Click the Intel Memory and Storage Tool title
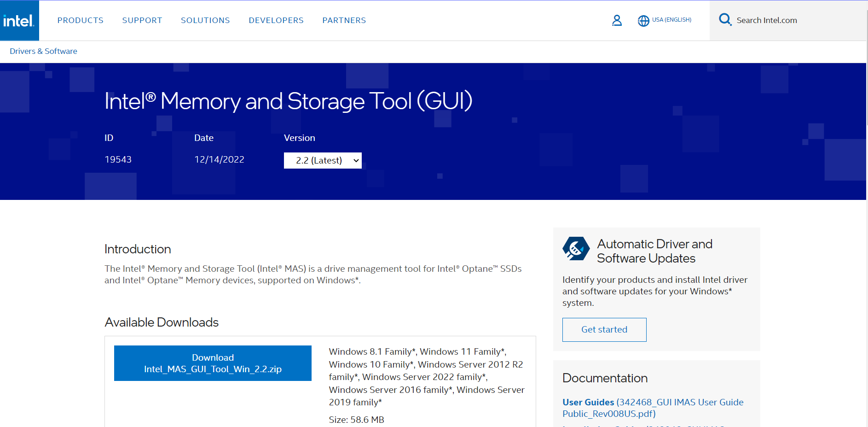868x427 pixels. pyautogui.click(x=289, y=101)
